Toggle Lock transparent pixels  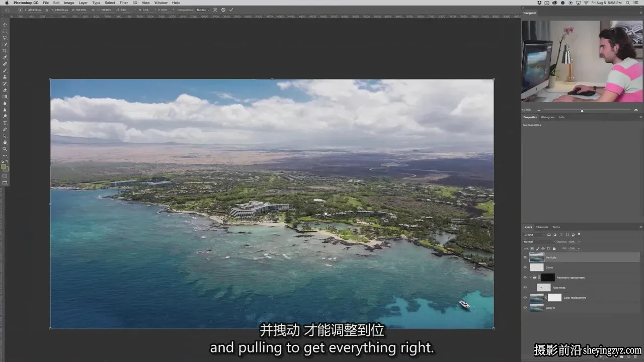point(532,248)
